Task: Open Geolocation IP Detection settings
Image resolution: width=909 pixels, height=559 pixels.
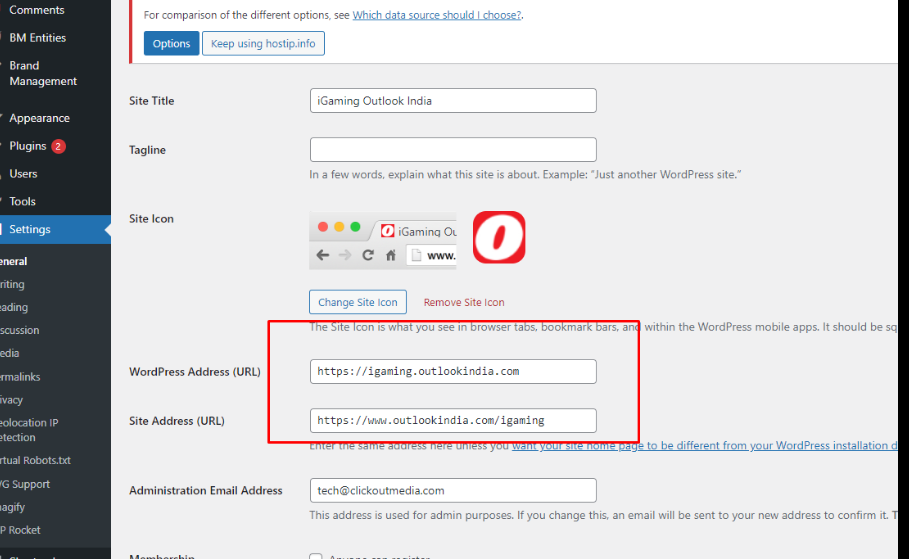Action: pyautogui.click(x=29, y=430)
